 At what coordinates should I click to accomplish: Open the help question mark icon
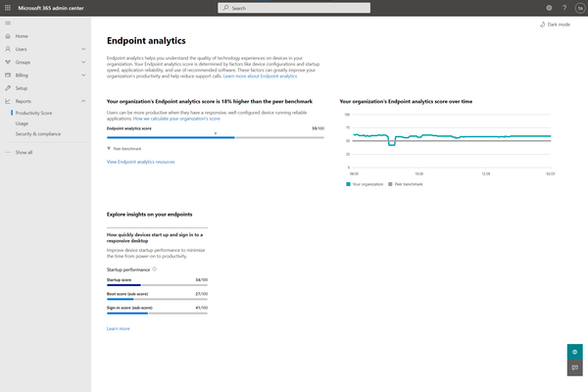(x=564, y=8)
